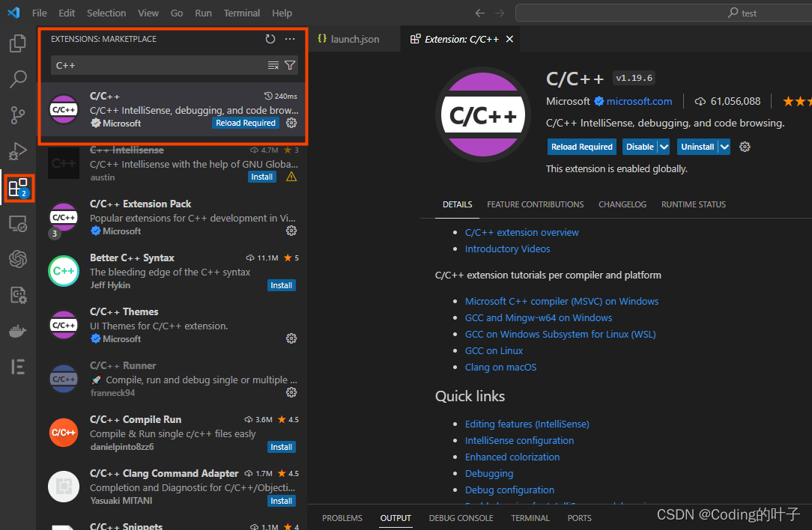Click the back navigation arrow
The image size is (812, 530).
(480, 13)
